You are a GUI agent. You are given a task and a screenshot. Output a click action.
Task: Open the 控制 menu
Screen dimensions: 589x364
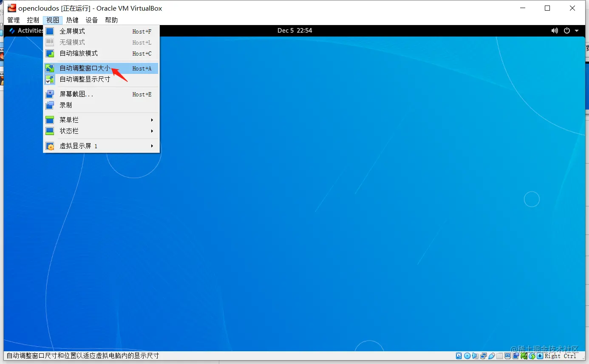33,20
